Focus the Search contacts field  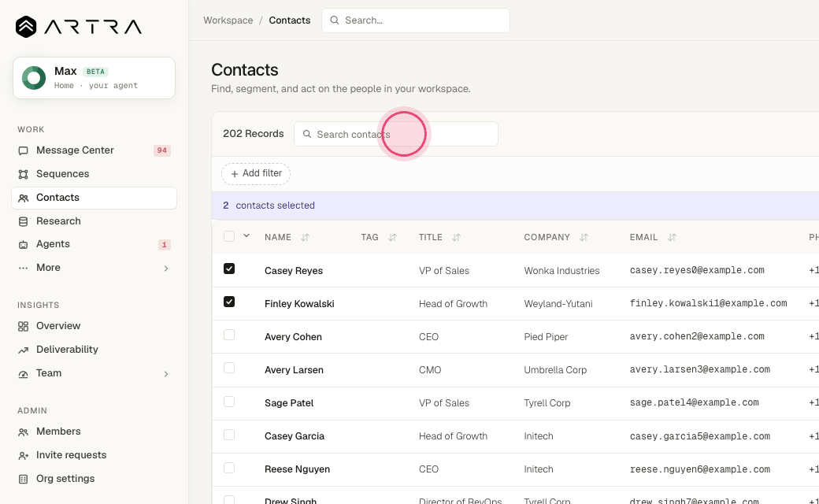coord(396,134)
